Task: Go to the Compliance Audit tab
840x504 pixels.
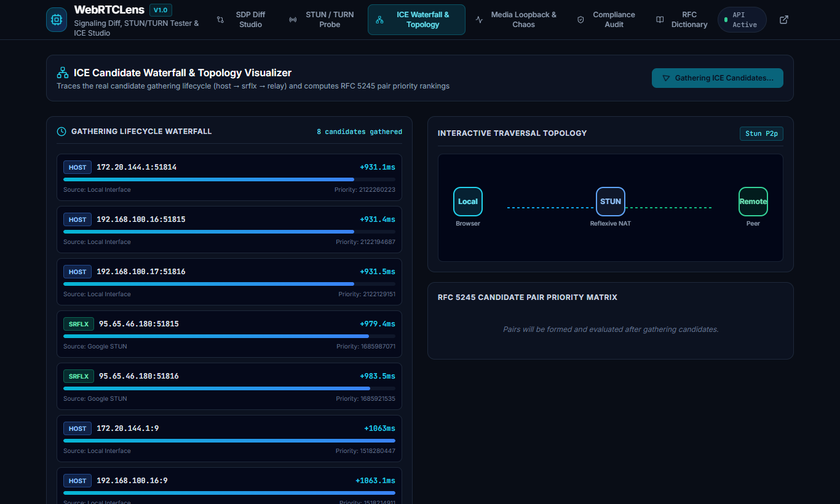Action: coord(607,20)
